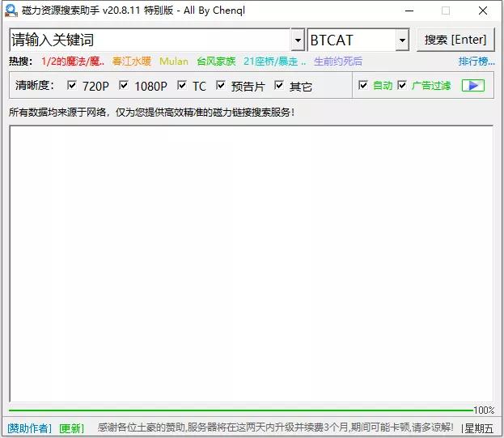Click the green progress bar
This screenshot has height=438, width=504.
(x=241, y=410)
